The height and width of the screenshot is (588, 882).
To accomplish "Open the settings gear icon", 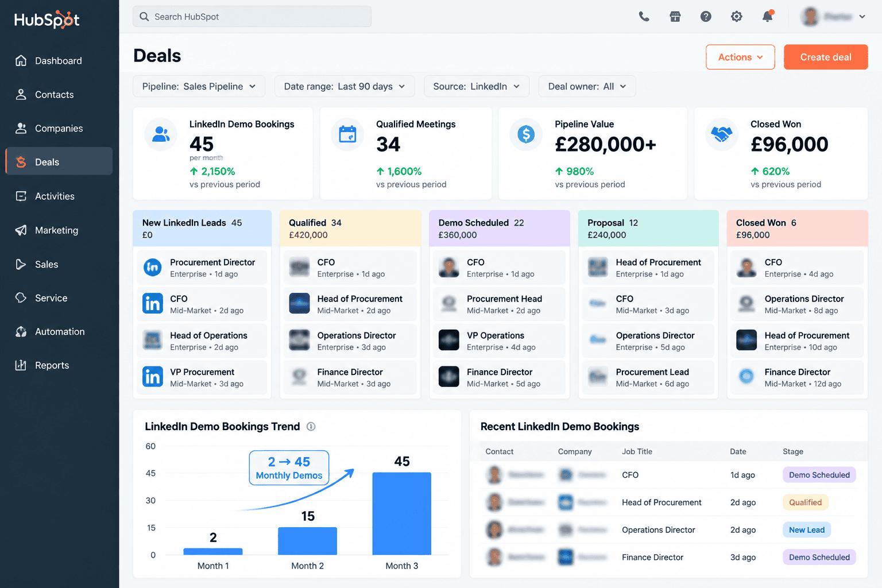I will point(737,17).
